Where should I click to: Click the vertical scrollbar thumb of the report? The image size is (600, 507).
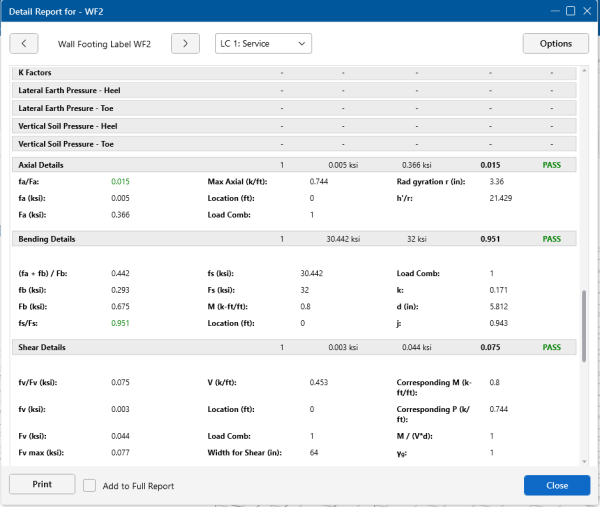point(585,325)
